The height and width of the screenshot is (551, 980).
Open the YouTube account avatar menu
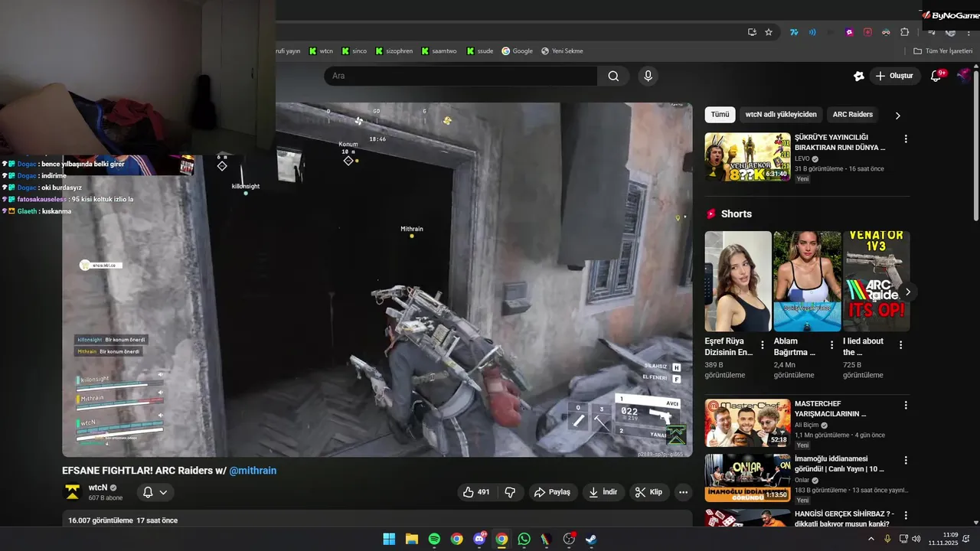coord(964,76)
